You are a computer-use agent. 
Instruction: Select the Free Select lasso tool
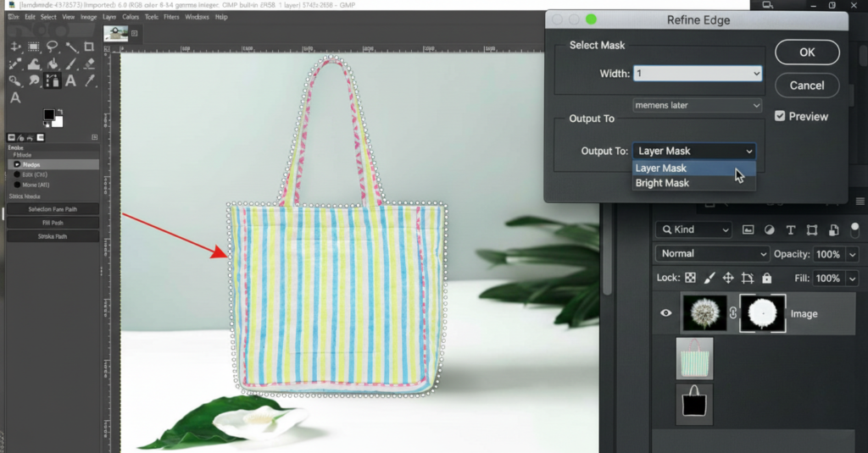52,47
